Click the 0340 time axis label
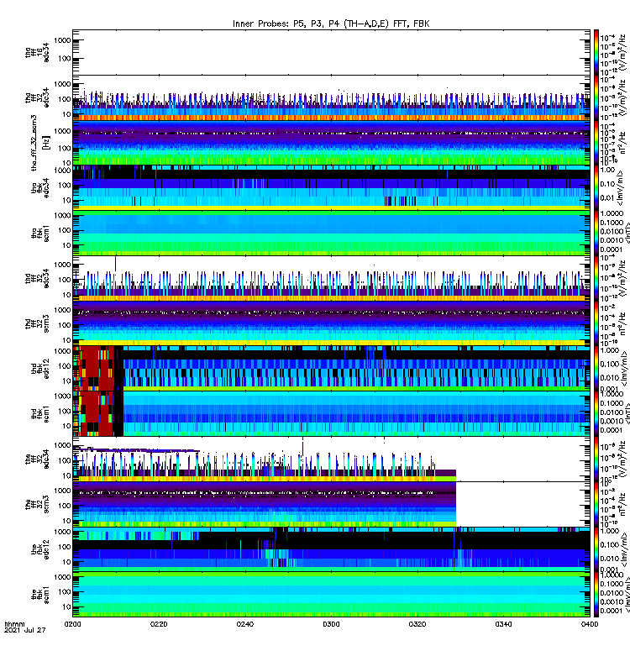 pos(503,624)
